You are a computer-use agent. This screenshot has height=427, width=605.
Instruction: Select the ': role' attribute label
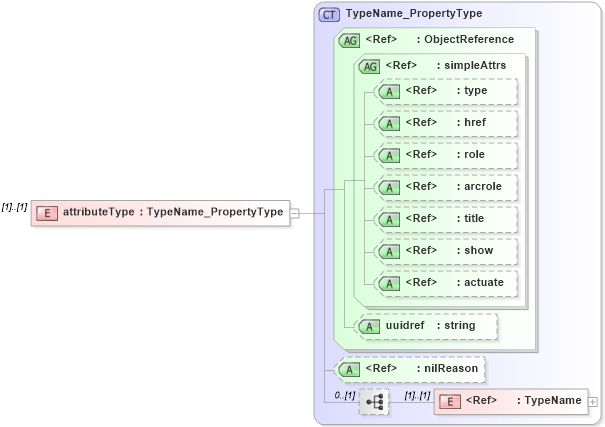coord(471,154)
